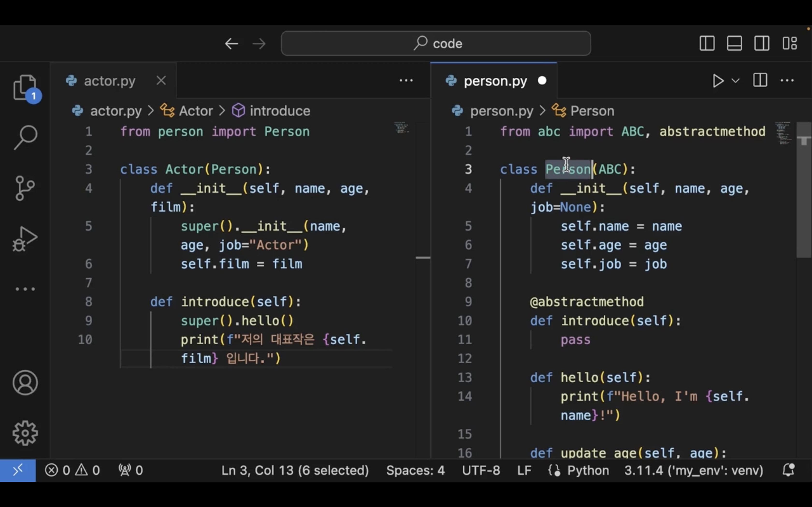The image size is (812, 507).
Task: Toggle the secondary side bar visibility
Action: point(762,44)
